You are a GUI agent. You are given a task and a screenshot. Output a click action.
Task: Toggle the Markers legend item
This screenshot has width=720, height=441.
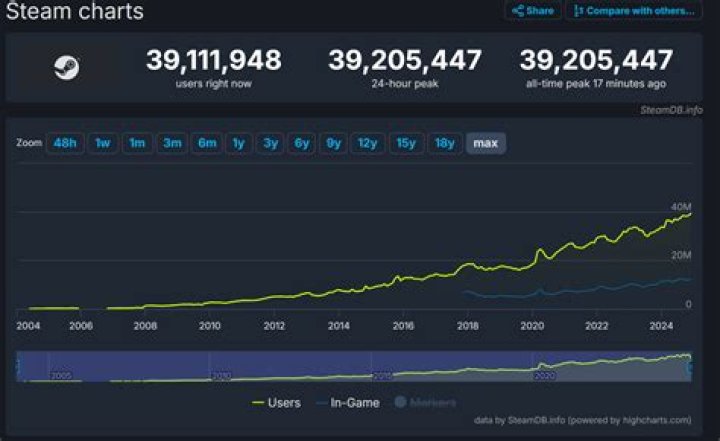tap(425, 403)
